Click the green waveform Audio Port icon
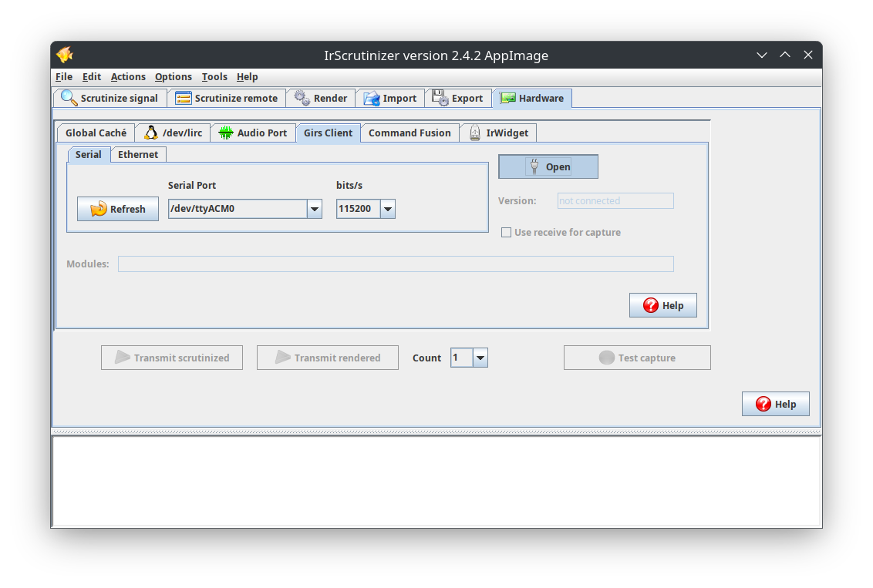The height and width of the screenshot is (588, 873). [x=225, y=133]
